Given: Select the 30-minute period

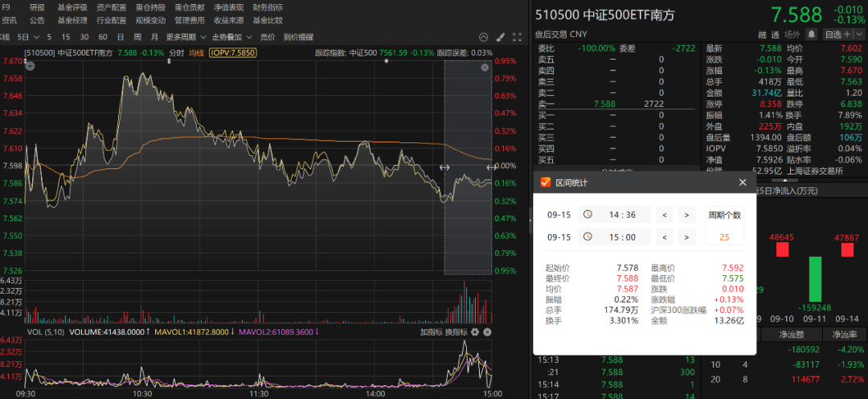Looking at the screenshot, I should 84,37.
